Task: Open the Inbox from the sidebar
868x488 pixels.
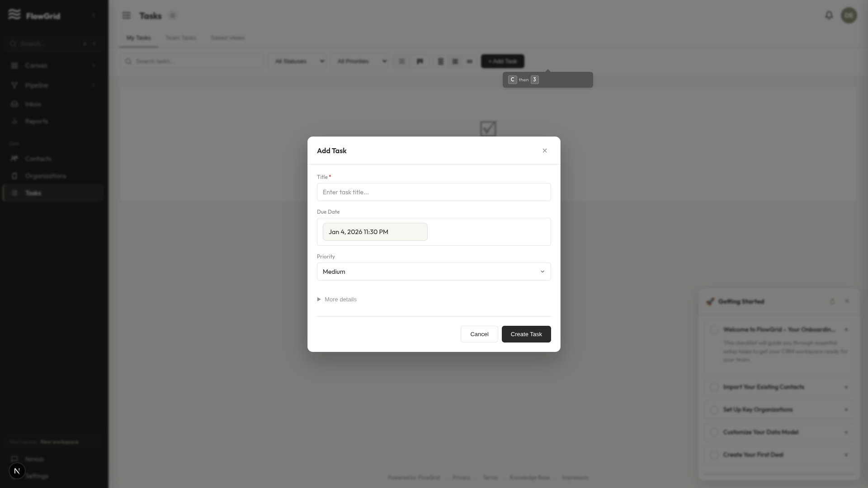Action: tap(33, 104)
